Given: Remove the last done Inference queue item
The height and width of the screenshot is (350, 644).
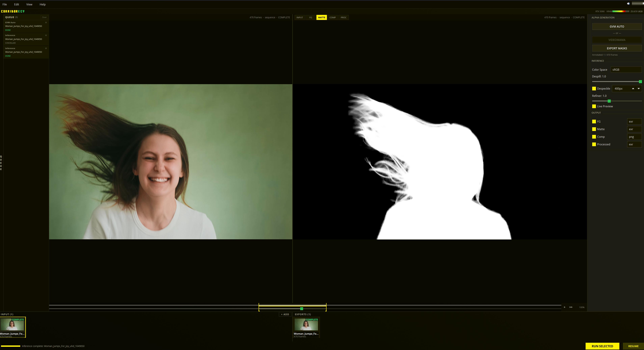Looking at the screenshot, I should [x=46, y=48].
